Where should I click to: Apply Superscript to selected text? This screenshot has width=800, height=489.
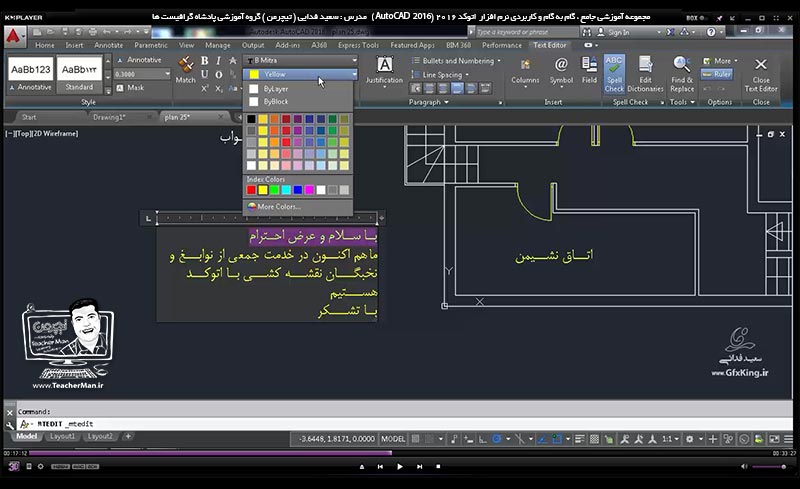tap(205, 88)
